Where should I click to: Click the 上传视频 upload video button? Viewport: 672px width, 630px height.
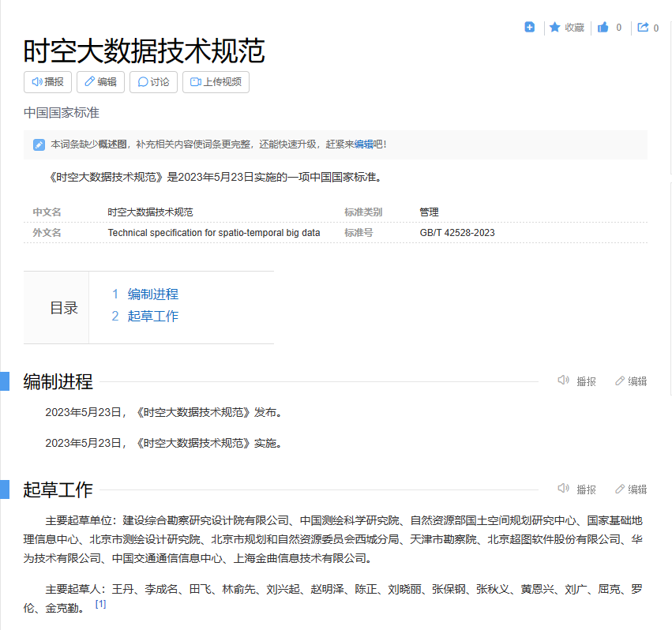(216, 82)
